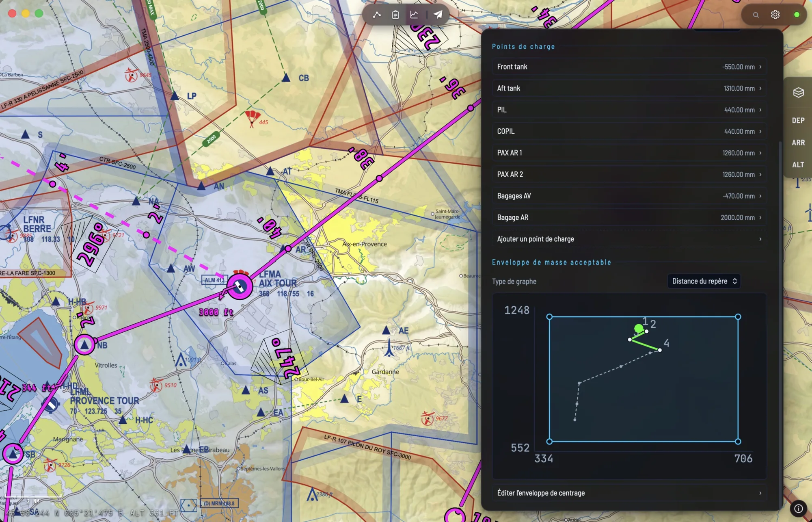Viewport: 812px width, 522px height.
Task: Open the clipboard flight log icon
Action: (x=395, y=15)
